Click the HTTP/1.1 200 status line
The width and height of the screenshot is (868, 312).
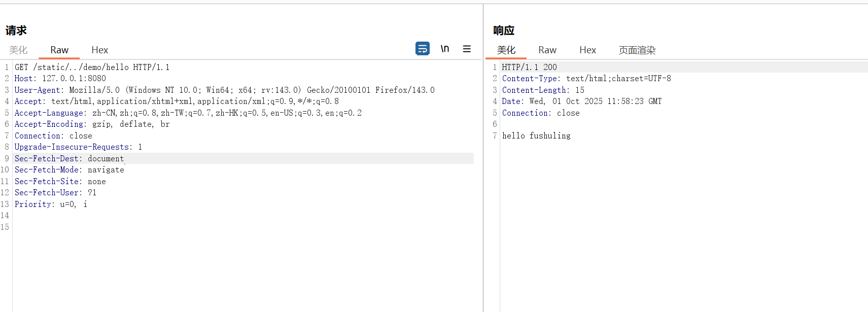click(529, 67)
